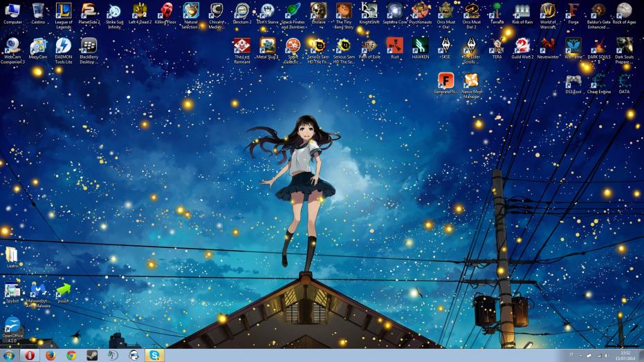644x362 pixels.
Task: Select the Malwarebytes Anti-Malware icon
Action: (38, 294)
